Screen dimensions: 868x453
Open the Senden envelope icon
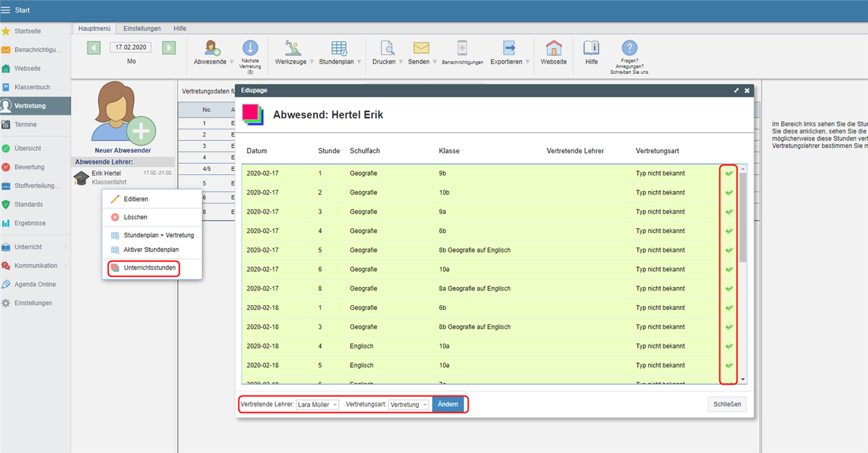click(421, 48)
